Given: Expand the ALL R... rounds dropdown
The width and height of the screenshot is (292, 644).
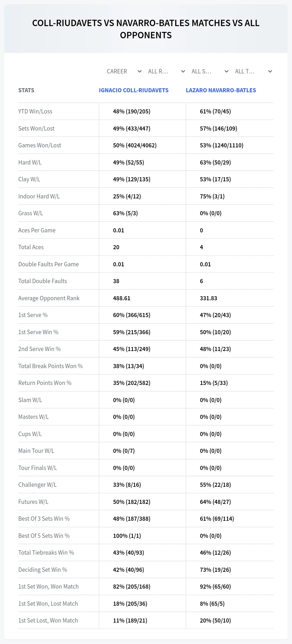Looking at the screenshot, I should point(167,71).
